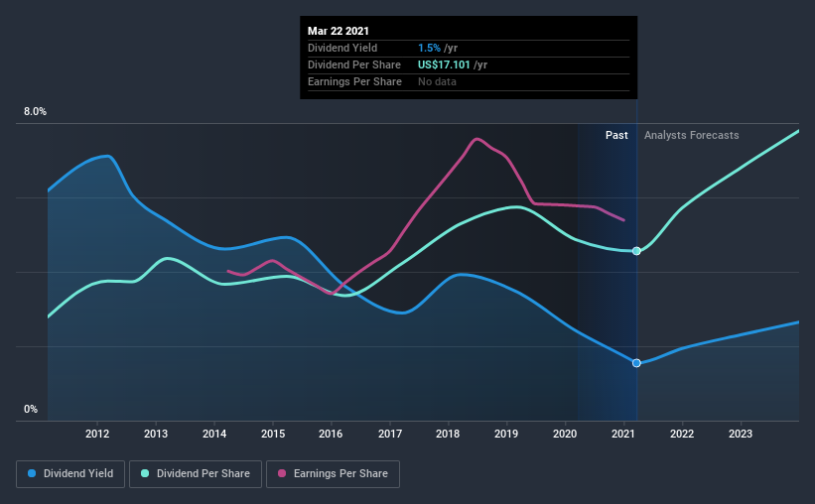815x504 pixels.
Task: Click the 2019 x-axis label
Action: click(506, 434)
